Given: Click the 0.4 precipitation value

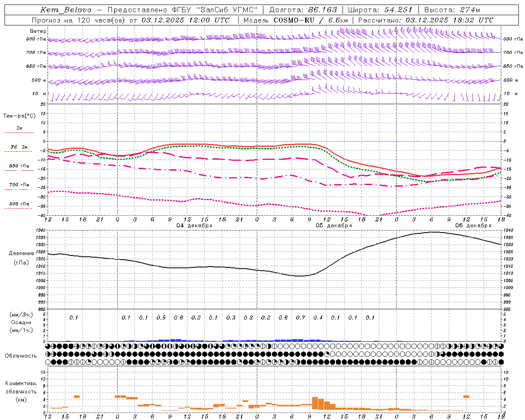Looking at the screenshot, I should [x=318, y=317].
